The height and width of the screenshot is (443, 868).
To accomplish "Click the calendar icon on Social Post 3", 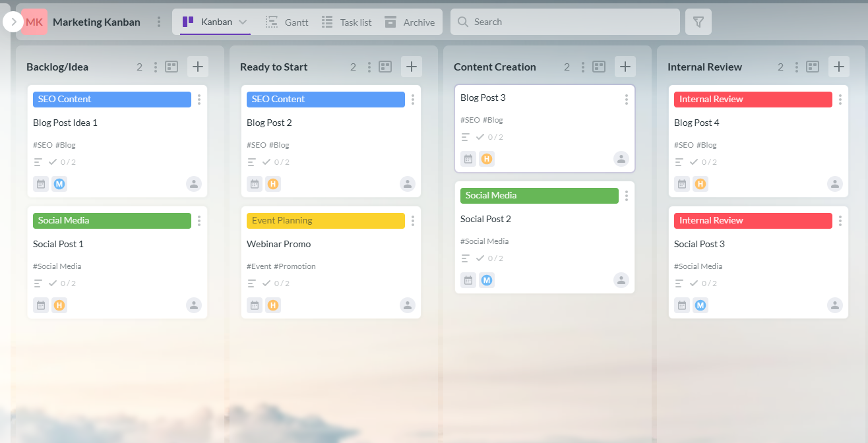I will pyautogui.click(x=682, y=305).
